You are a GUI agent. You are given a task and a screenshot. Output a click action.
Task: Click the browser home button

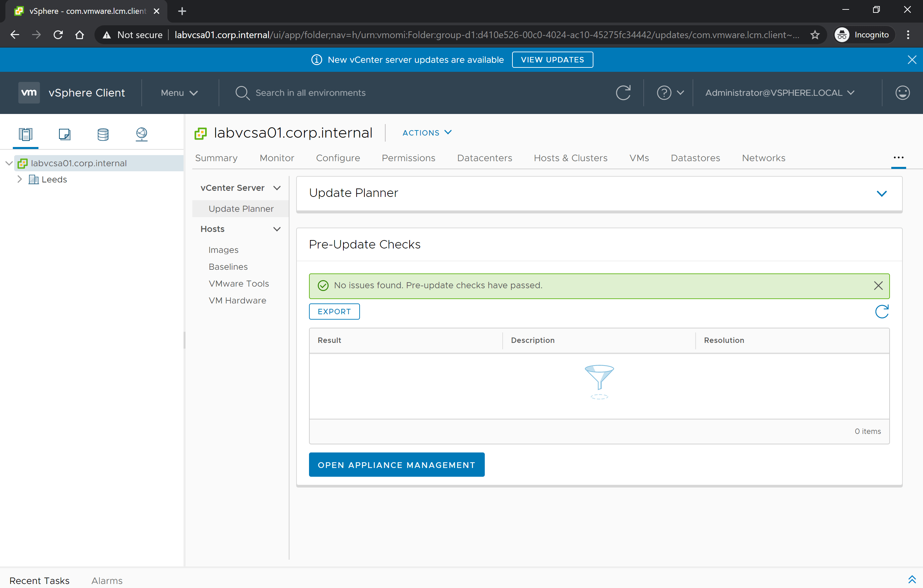tap(79, 35)
